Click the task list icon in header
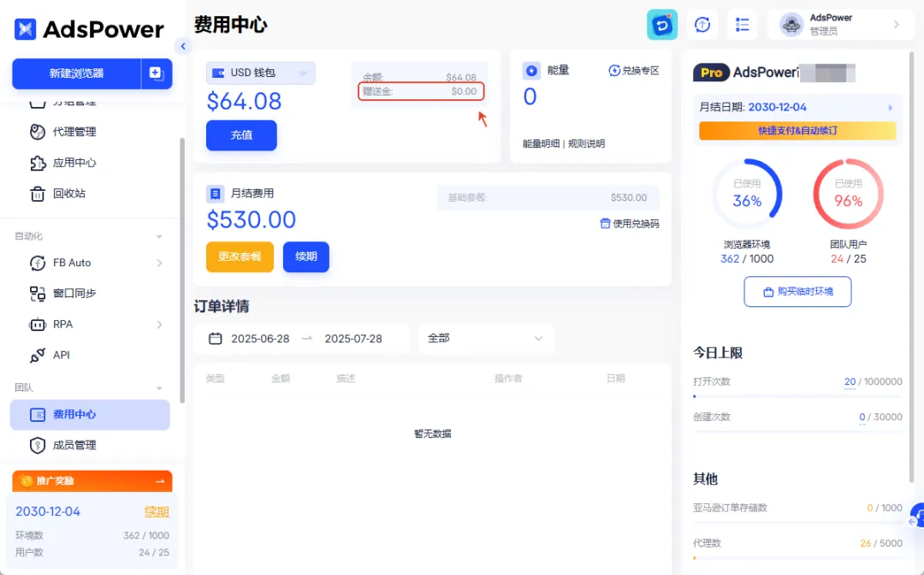The width and height of the screenshot is (924, 575). tap(742, 25)
